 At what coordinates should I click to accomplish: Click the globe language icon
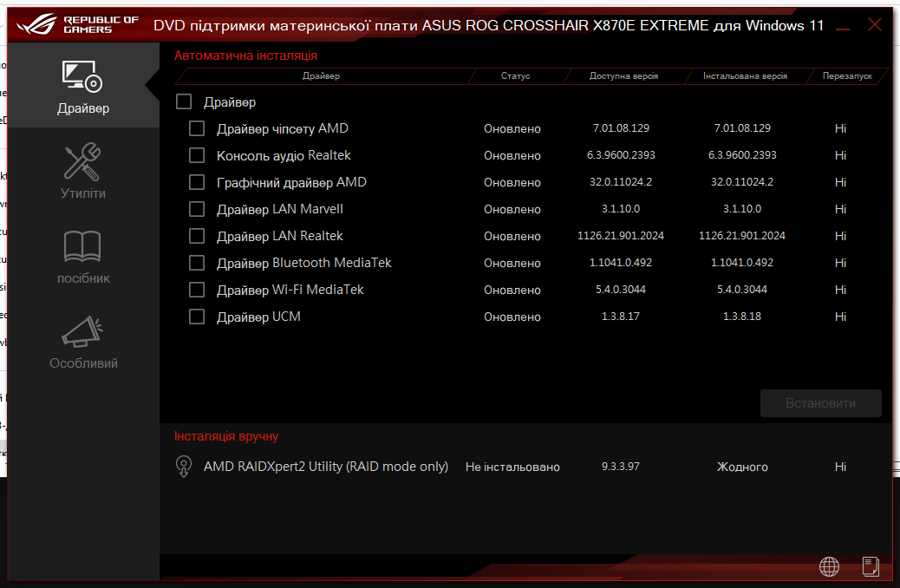[829, 566]
